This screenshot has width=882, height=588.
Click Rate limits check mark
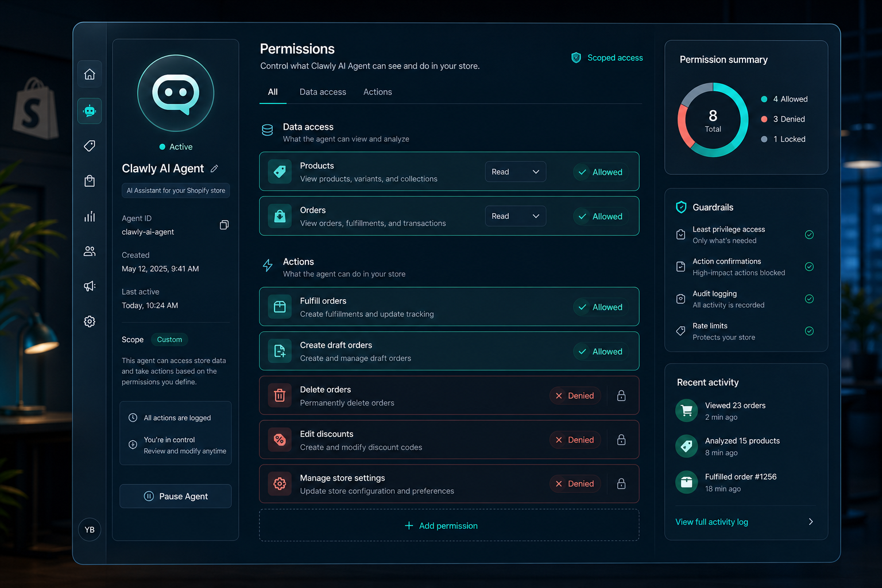point(809,331)
